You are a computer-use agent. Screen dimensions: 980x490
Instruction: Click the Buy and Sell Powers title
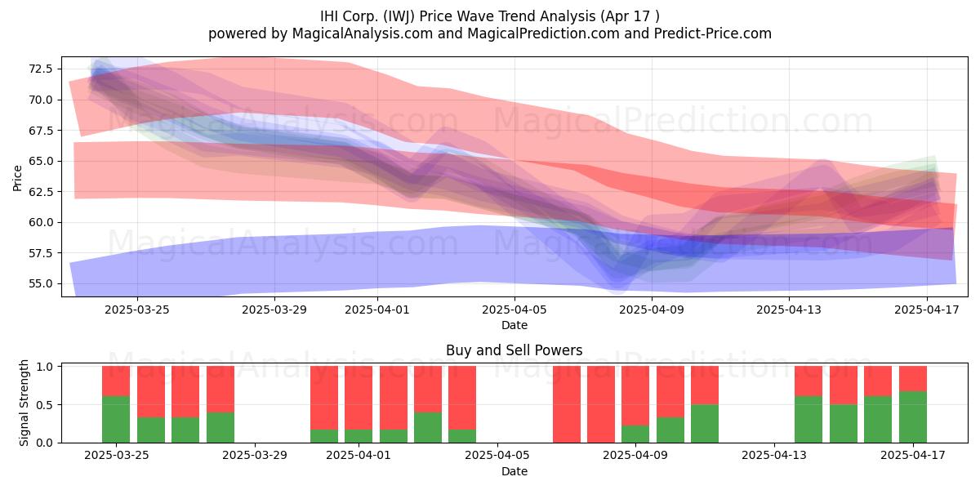[514, 350]
